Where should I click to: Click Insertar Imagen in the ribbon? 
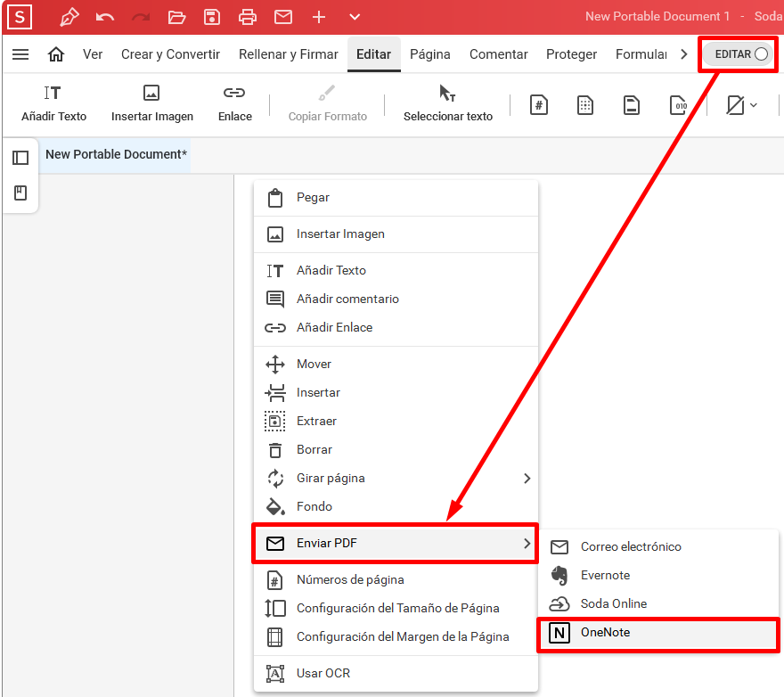point(152,104)
